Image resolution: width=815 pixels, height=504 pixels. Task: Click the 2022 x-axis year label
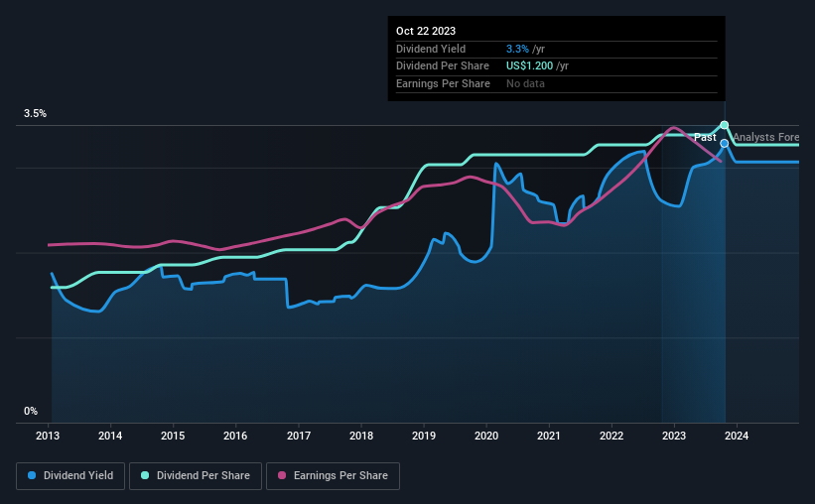tap(611, 436)
